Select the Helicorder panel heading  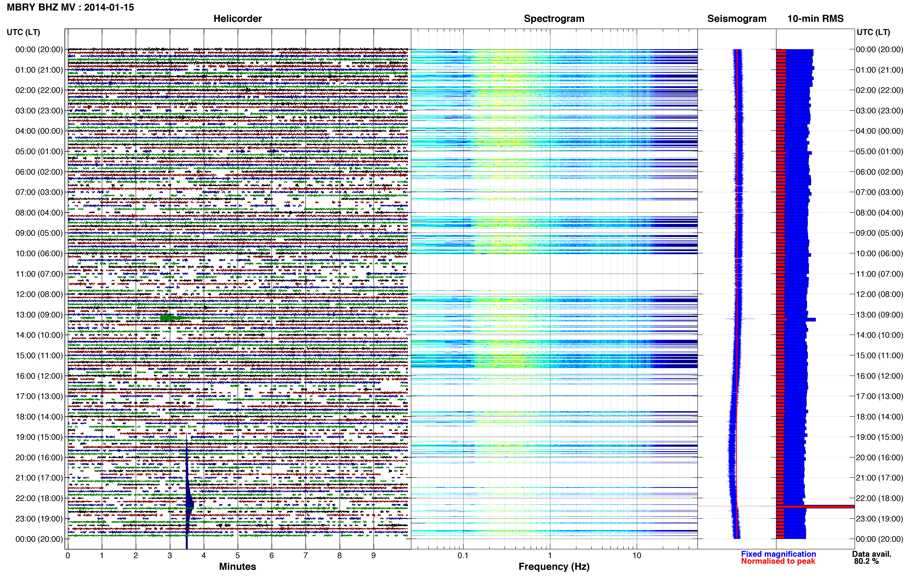(x=238, y=18)
